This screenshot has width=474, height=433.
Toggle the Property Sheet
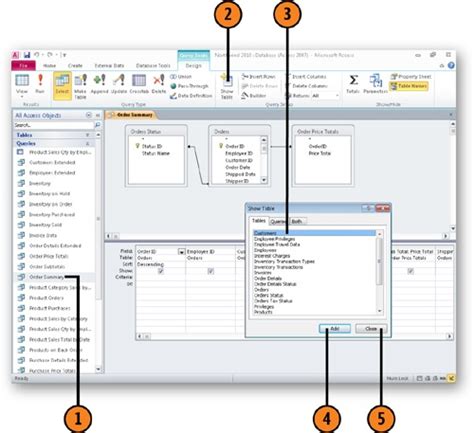coord(411,77)
